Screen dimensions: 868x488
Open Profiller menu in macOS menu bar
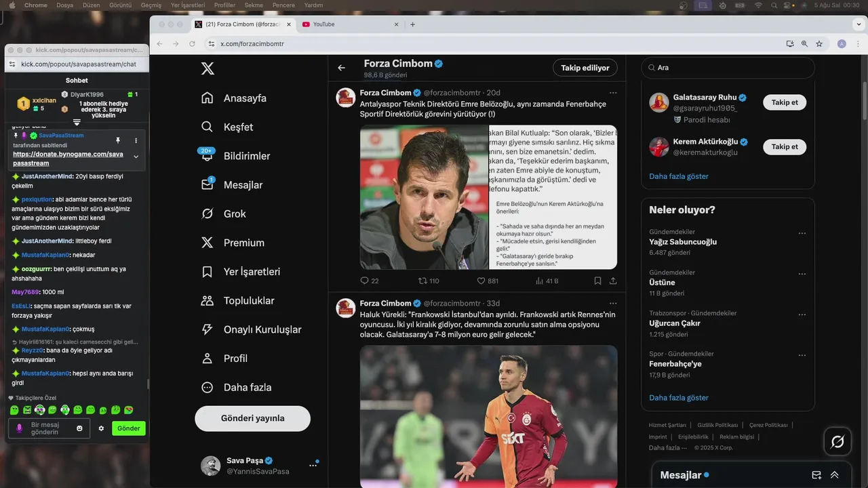click(x=224, y=5)
